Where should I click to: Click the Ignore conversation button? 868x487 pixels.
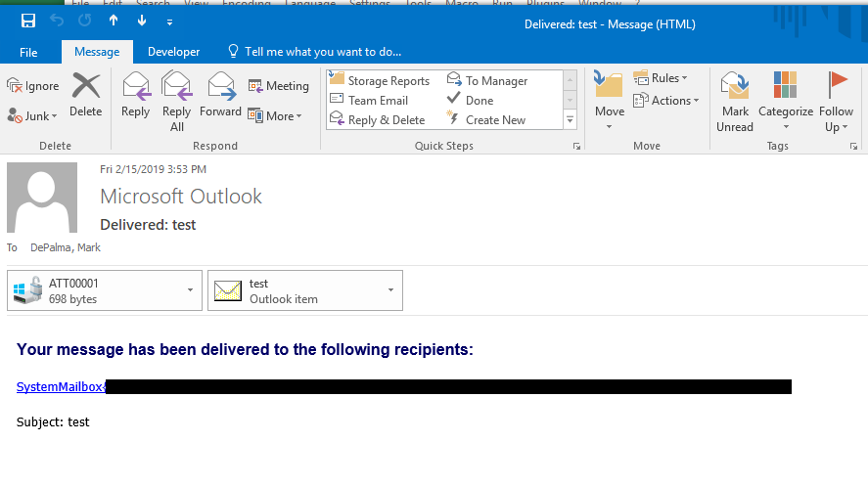click(33, 86)
